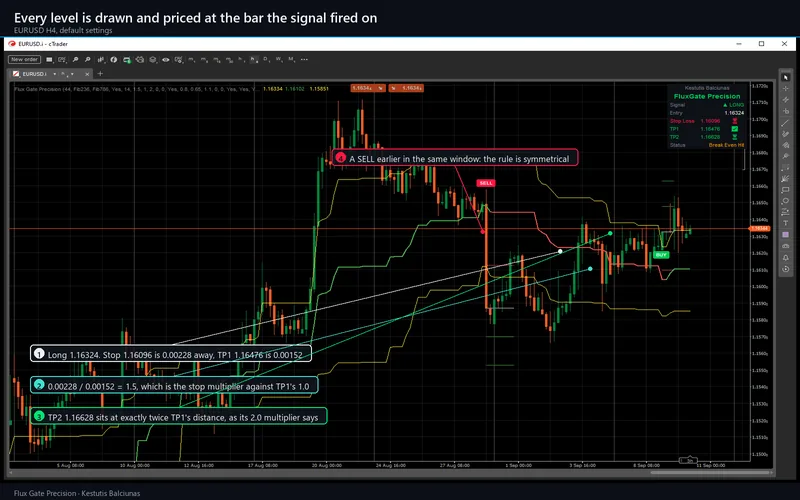Close the EURUSD.i chart tab
The height and width of the screenshot is (500, 800).
coord(87,74)
